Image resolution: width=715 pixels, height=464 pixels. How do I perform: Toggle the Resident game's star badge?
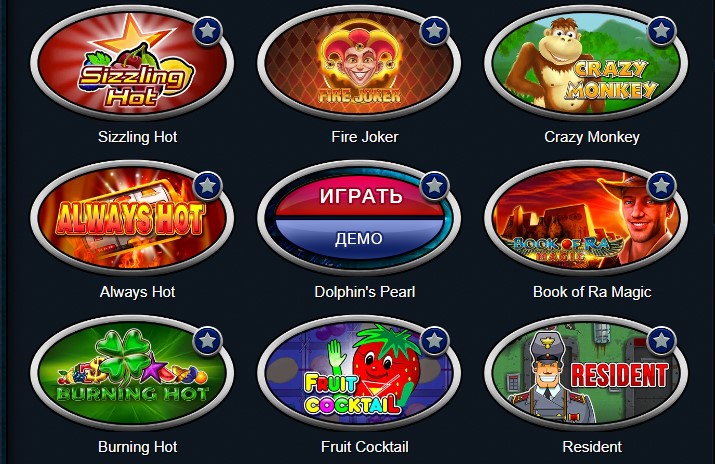[x=661, y=340]
